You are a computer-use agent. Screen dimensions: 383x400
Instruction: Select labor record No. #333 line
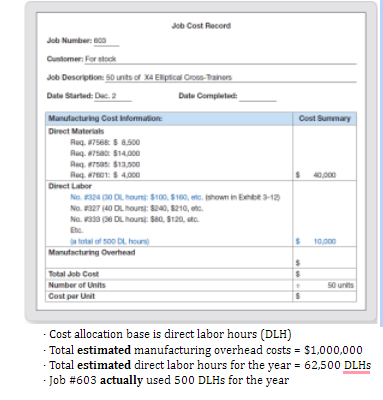coord(135,219)
